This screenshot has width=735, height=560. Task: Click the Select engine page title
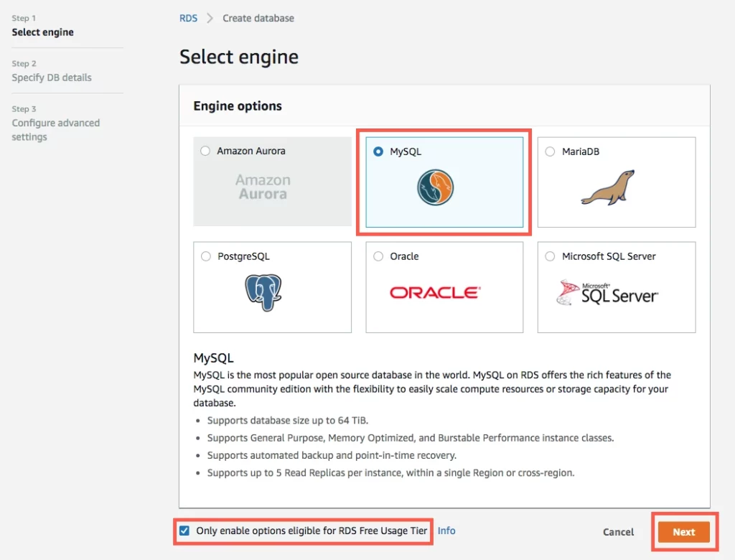(239, 57)
